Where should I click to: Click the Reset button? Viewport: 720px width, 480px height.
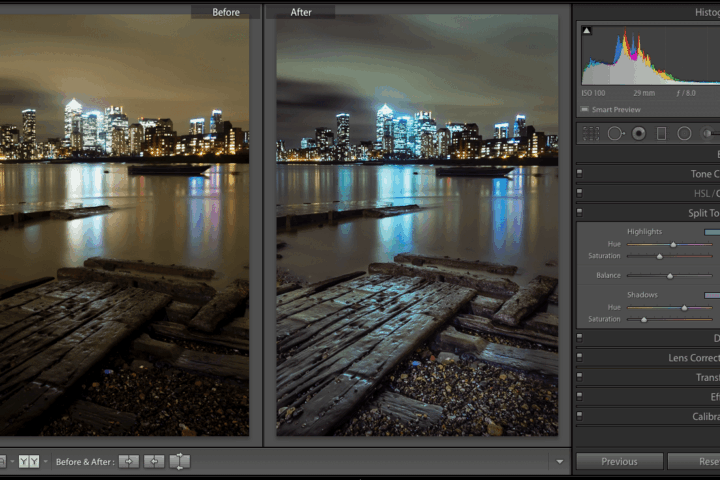[x=694, y=461]
